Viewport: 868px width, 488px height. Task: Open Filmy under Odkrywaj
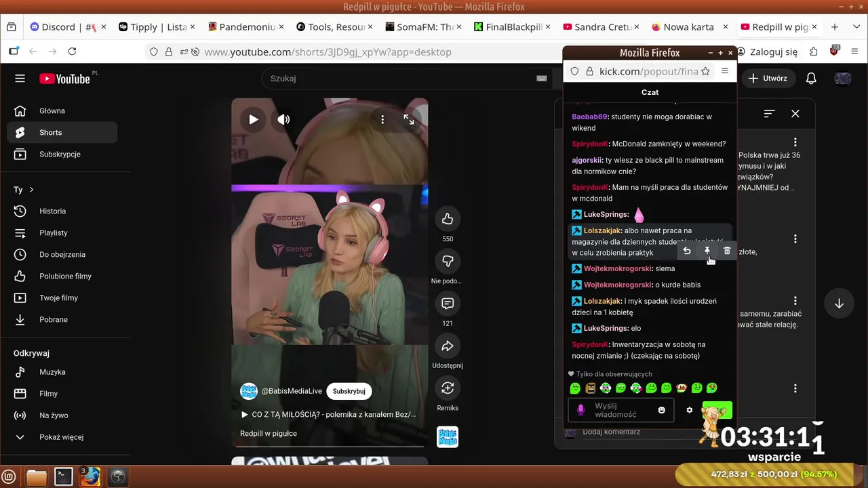point(62,393)
